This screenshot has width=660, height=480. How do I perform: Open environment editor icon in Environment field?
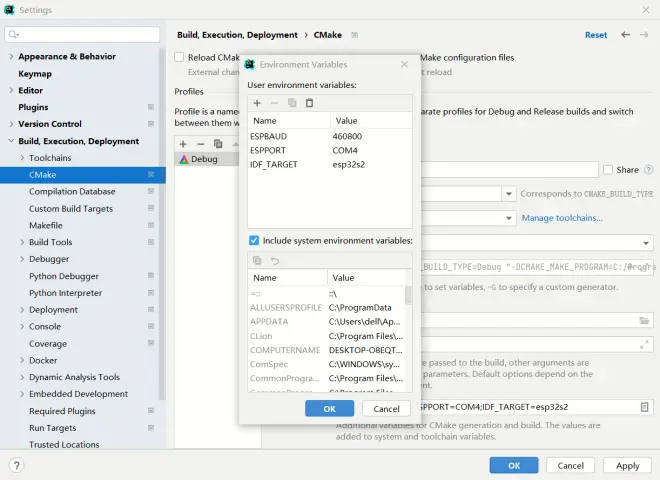pos(644,407)
